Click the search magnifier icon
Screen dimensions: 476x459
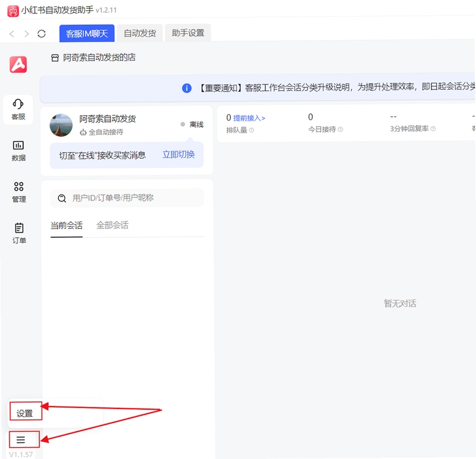pos(62,199)
